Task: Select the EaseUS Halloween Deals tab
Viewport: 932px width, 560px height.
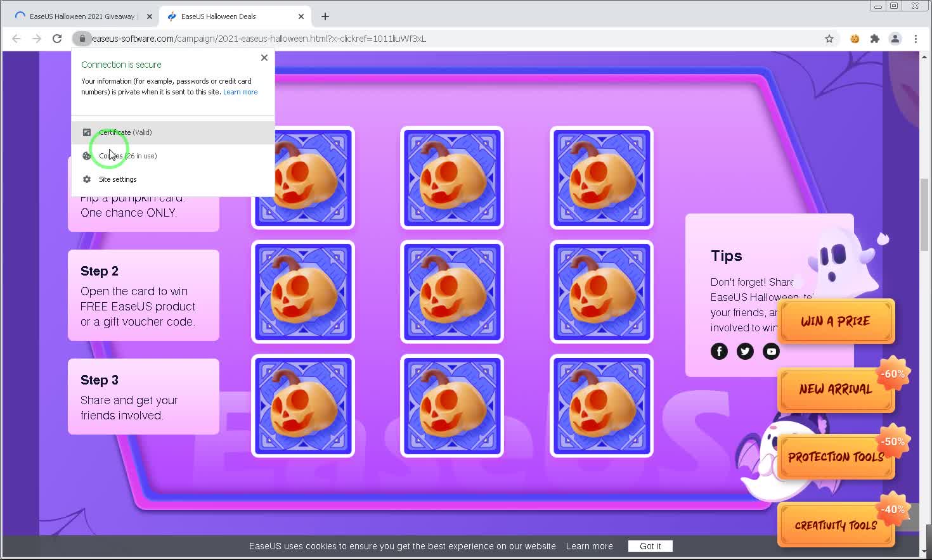Action: tap(235, 16)
